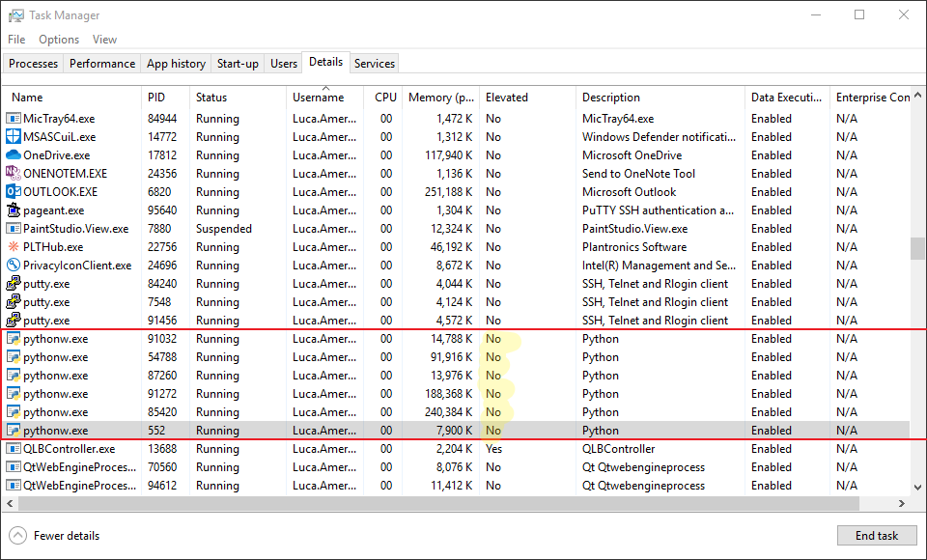Viewport: 927px width, 560px height.
Task: Click the putty.exe icon with PID 91456
Action: pos(13,320)
